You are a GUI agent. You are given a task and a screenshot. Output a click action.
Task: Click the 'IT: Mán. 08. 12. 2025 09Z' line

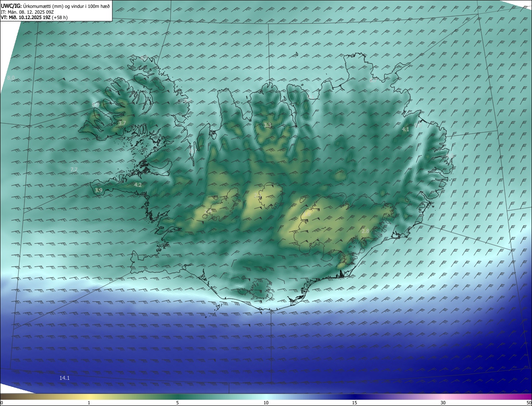[x=27, y=12]
